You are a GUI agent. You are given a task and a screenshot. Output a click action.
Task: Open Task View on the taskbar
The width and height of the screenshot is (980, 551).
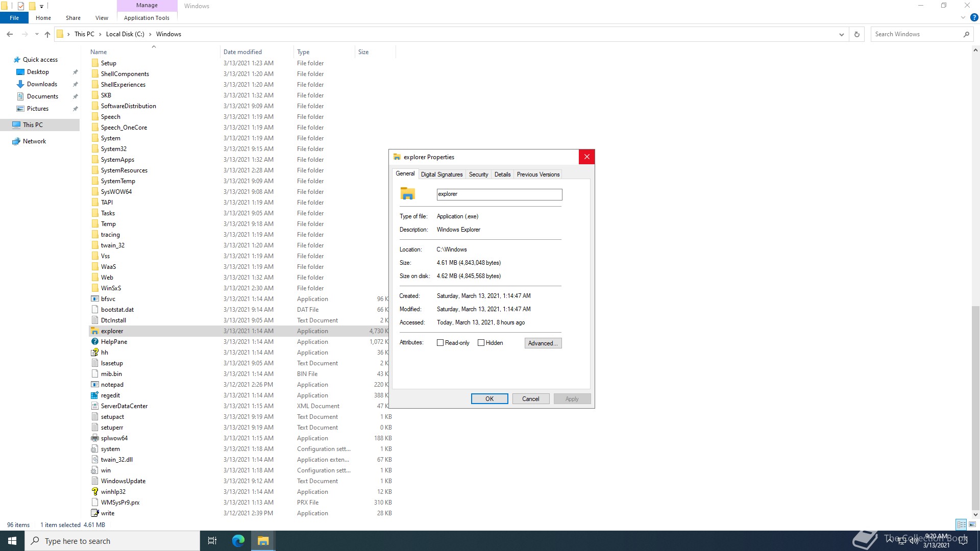click(x=212, y=541)
